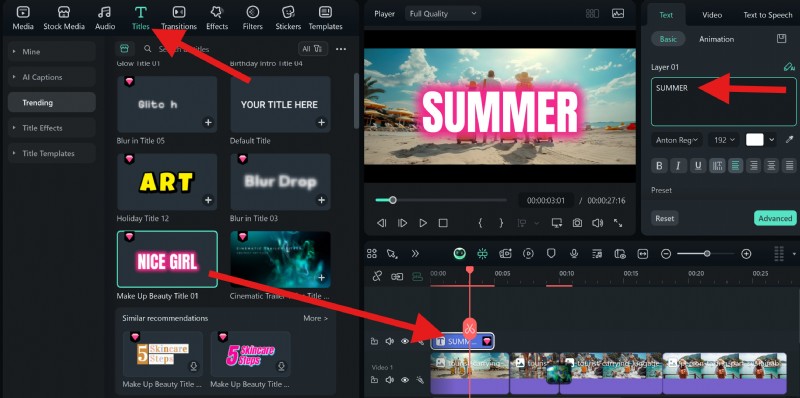Open the Transitions tab
This screenshot has width=800, height=398.
pyautogui.click(x=179, y=18)
